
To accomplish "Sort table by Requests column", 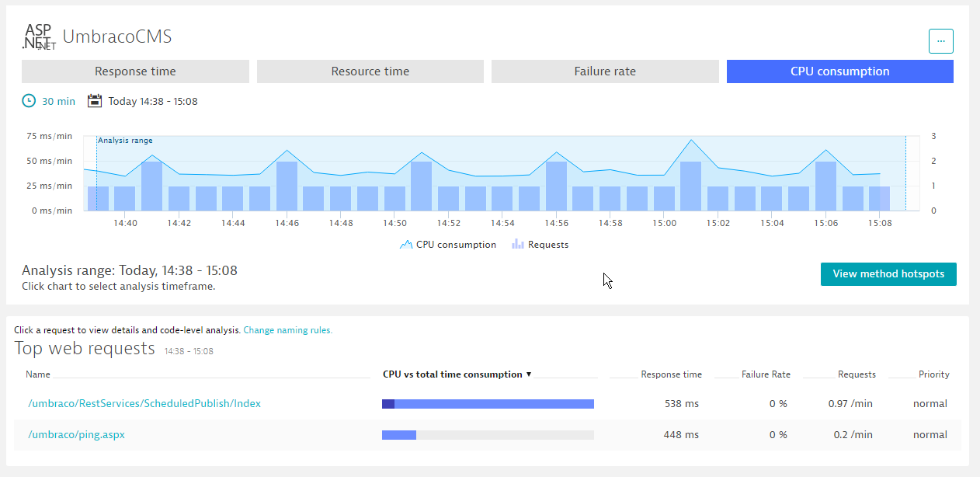I will (857, 374).
